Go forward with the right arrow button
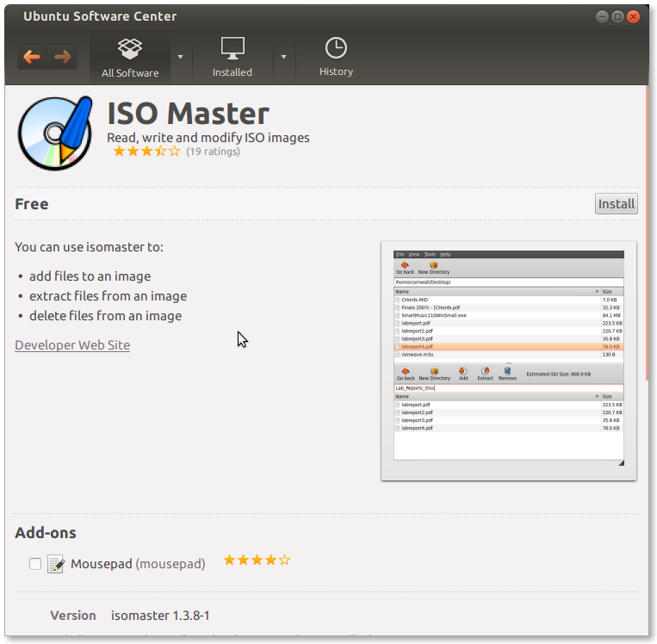The height and width of the screenshot is (644, 657). tap(63, 57)
